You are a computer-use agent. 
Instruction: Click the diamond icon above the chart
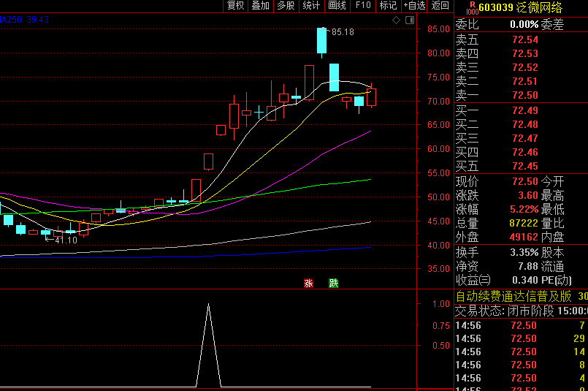click(x=397, y=20)
